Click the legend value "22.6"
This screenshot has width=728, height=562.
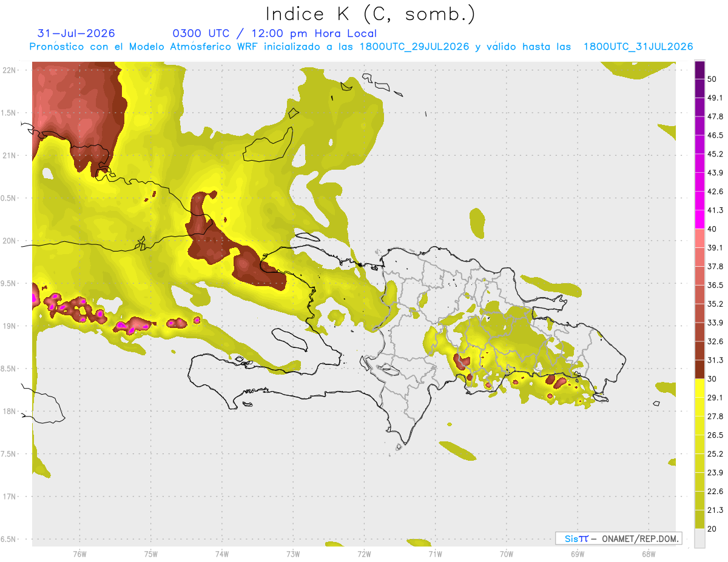(x=715, y=492)
